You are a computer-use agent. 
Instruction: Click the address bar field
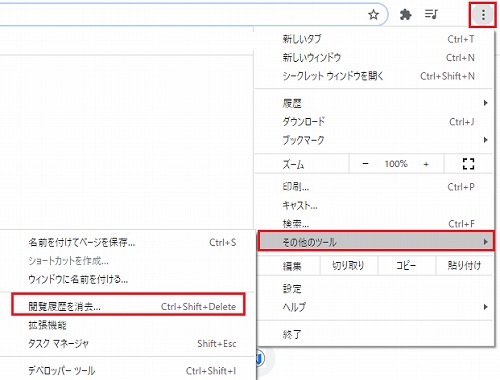click(x=193, y=14)
